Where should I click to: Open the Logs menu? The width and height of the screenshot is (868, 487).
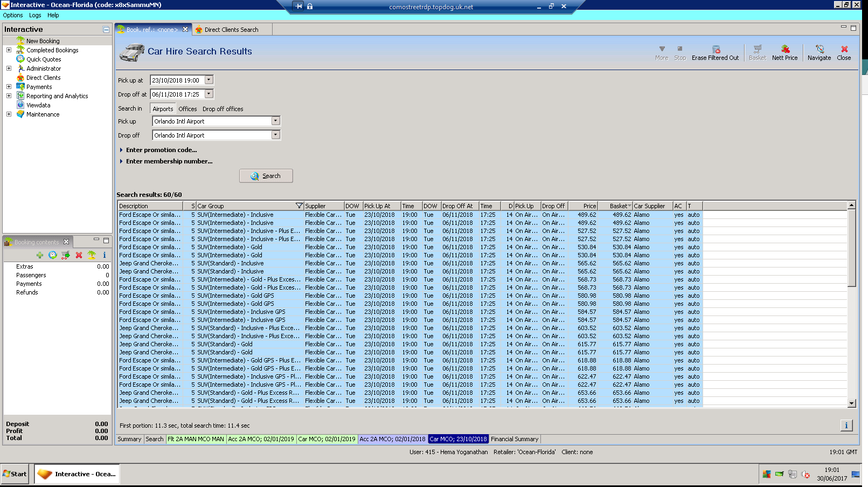click(35, 15)
